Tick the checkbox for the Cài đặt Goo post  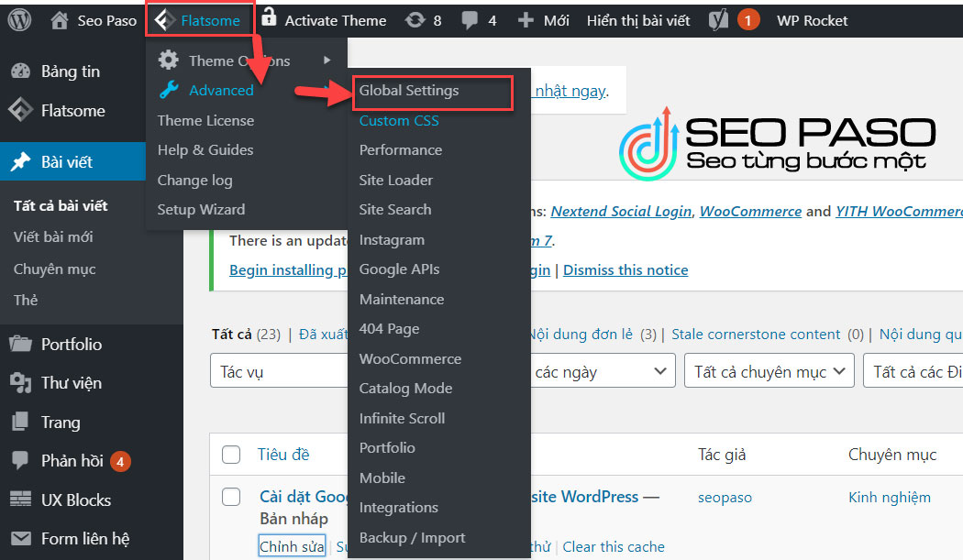click(x=231, y=496)
